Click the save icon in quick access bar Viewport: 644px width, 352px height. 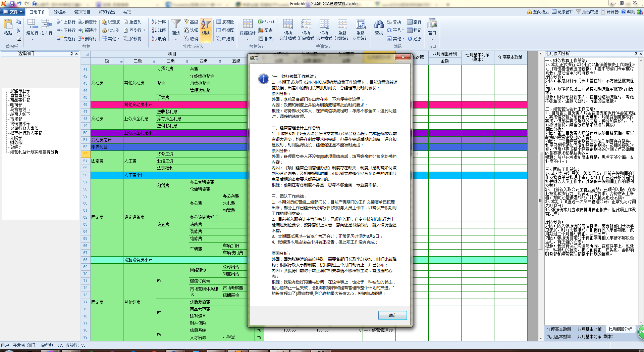[12, 4]
